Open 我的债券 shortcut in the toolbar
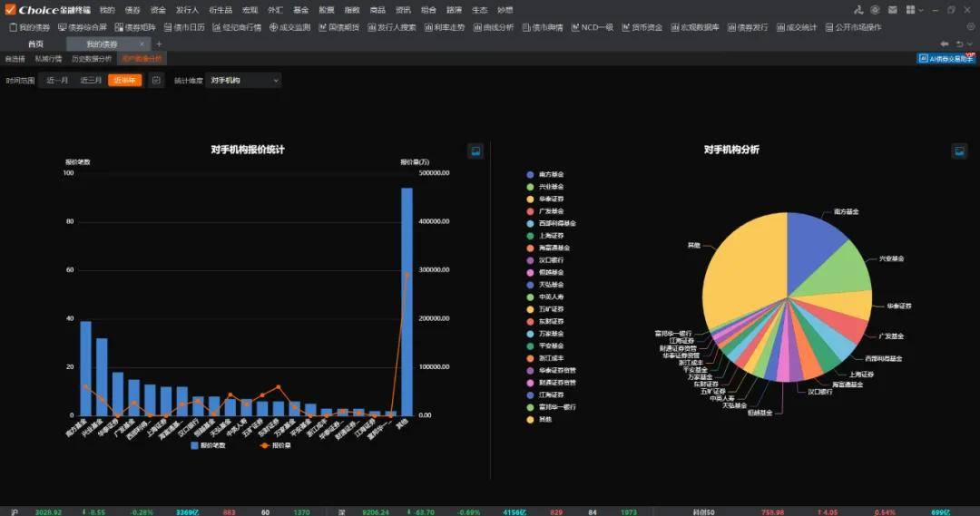This screenshot has height=516, width=980. click(29, 27)
